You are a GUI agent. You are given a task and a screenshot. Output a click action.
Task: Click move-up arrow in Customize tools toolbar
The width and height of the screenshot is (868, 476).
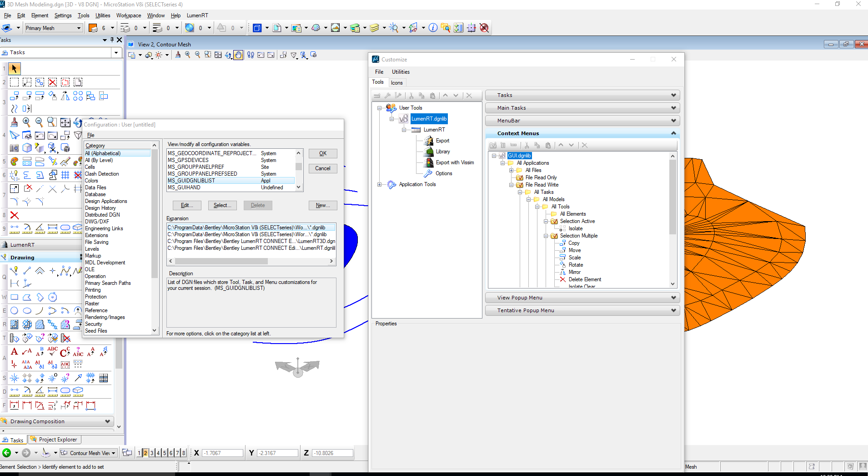pyautogui.click(x=445, y=96)
